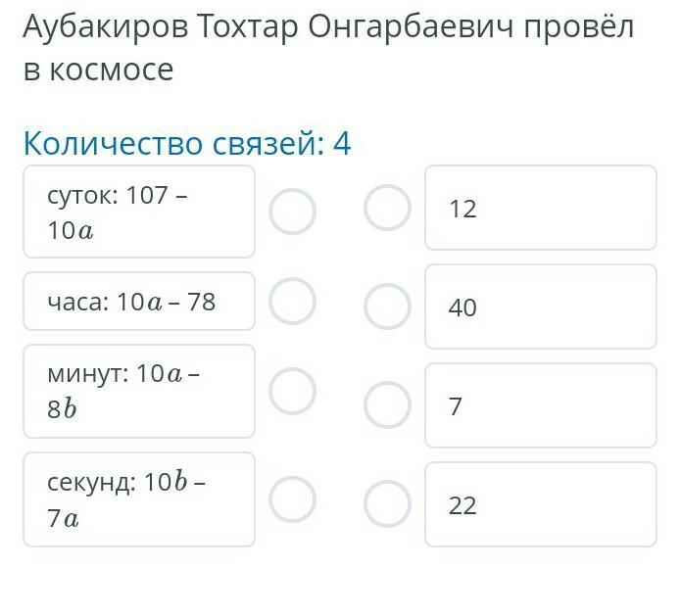Select the connector circle next to answer 22
The width and height of the screenshot is (681, 616).
pyautogui.click(x=387, y=504)
